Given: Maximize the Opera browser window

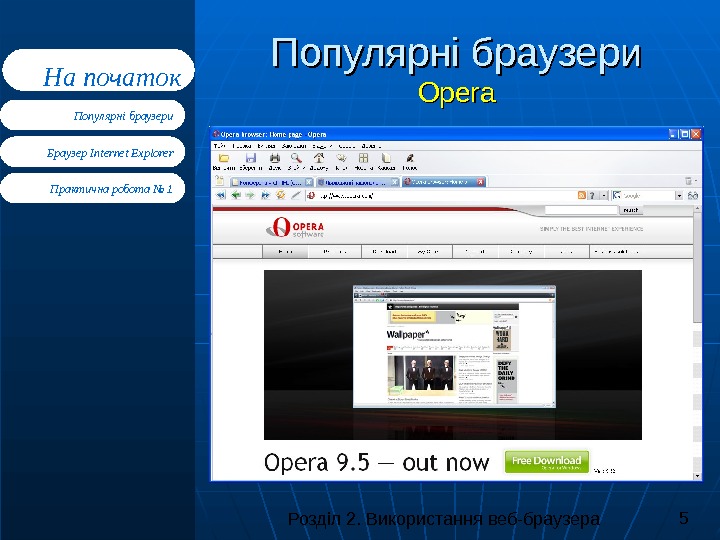Looking at the screenshot, I should pos(685,134).
